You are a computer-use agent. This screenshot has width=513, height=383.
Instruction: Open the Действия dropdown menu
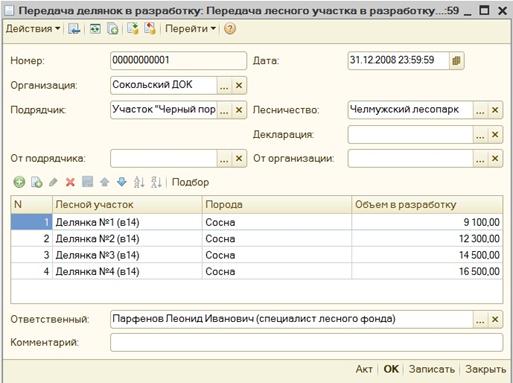[33, 29]
